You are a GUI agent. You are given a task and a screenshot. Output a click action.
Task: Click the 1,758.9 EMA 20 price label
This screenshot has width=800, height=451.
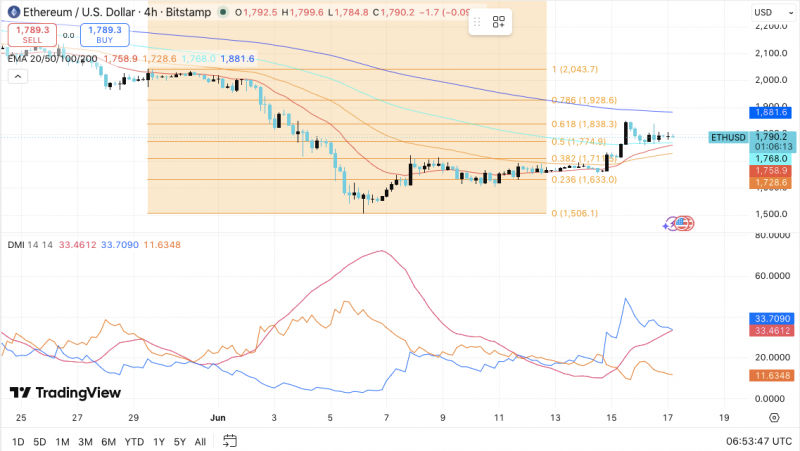click(770, 171)
